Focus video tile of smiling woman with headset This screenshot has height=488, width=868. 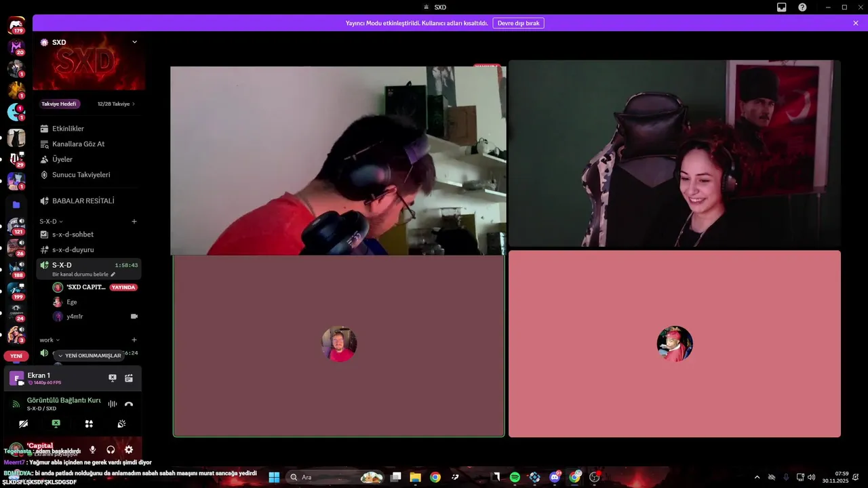675,153
